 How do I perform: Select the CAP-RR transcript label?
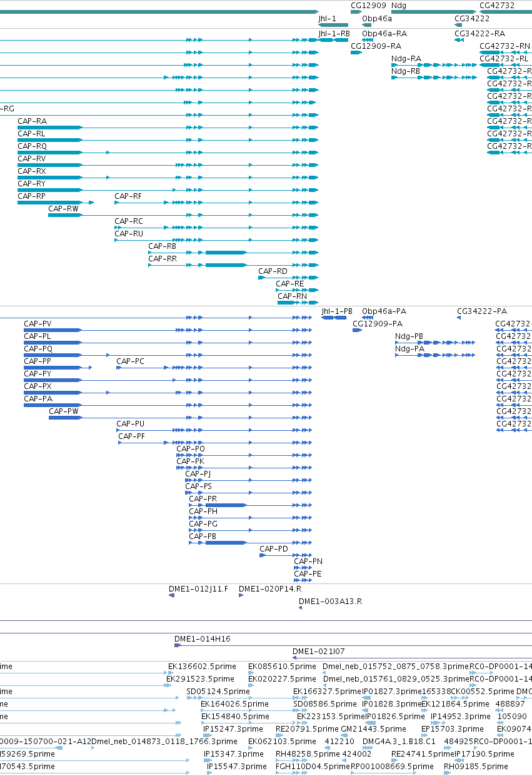click(x=163, y=259)
